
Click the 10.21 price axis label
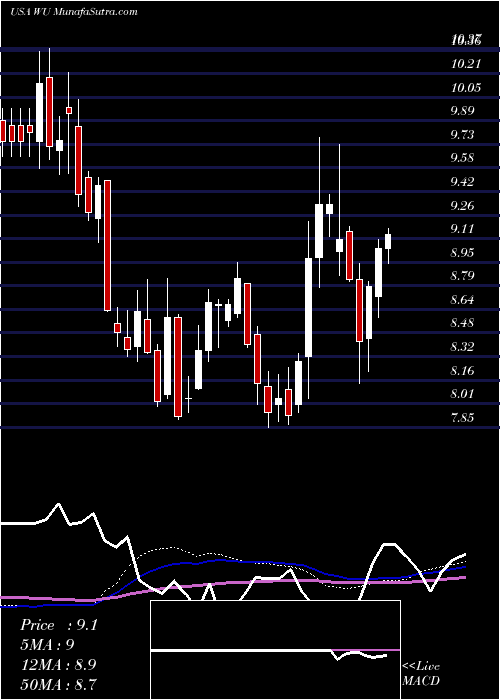point(466,64)
